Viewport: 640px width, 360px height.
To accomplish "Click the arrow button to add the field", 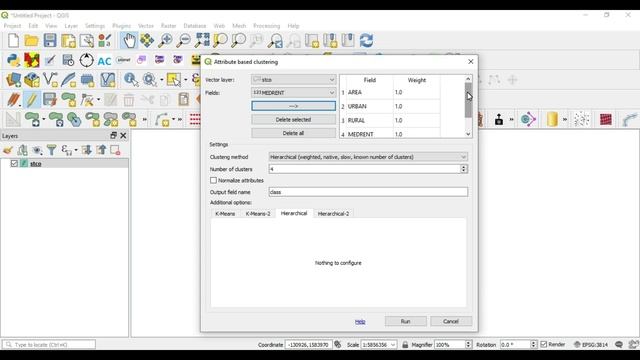I will coord(293,106).
